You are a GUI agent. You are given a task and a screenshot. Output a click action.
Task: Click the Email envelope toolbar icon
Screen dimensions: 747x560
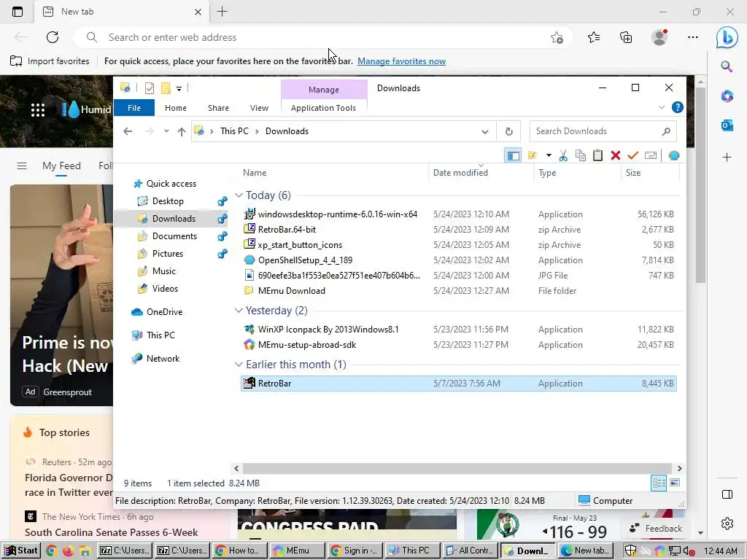tap(650, 156)
